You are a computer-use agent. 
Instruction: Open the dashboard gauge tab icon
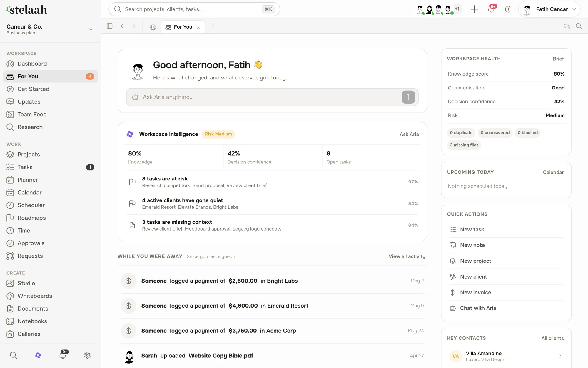pyautogui.click(x=153, y=27)
